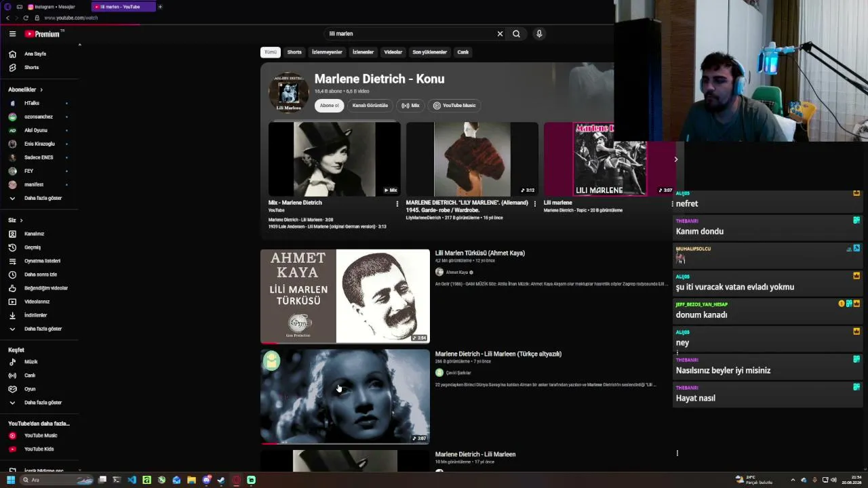Select the Tümü filter chip
This screenshot has width=868, height=488.
point(271,52)
